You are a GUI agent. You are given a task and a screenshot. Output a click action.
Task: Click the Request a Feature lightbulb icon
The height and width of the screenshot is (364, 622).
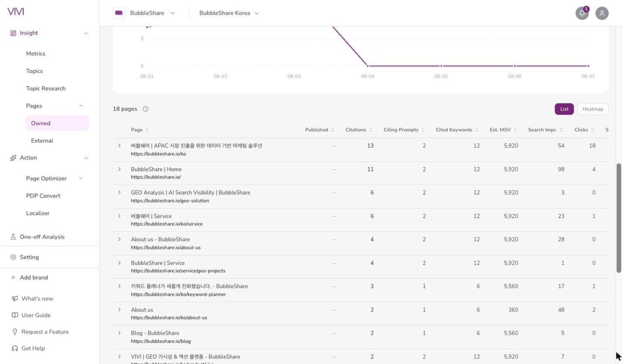click(15, 332)
